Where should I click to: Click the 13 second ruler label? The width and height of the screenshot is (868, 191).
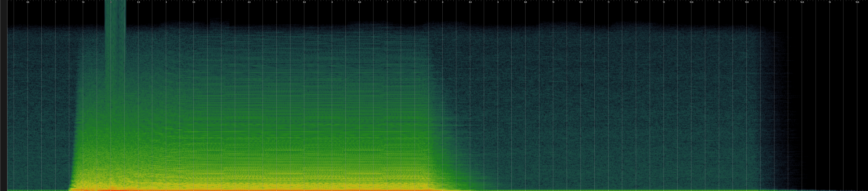point(719,2)
